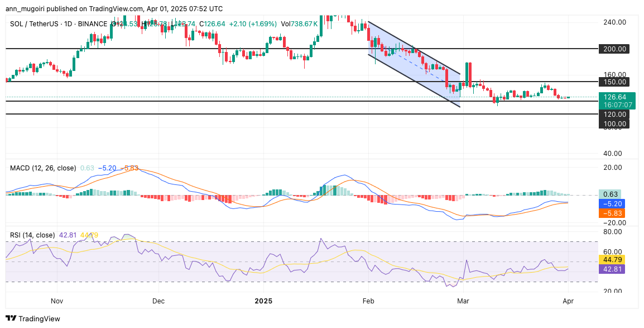The width and height of the screenshot is (644, 328).
Task: Open the MACD (12, 26, close) legend
Action: [42, 168]
